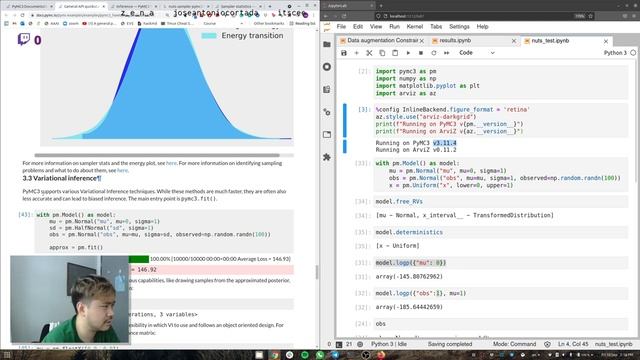Select the model.deterministics code cell
This screenshot has width=640, height=360.
pyautogui.click(x=501, y=232)
